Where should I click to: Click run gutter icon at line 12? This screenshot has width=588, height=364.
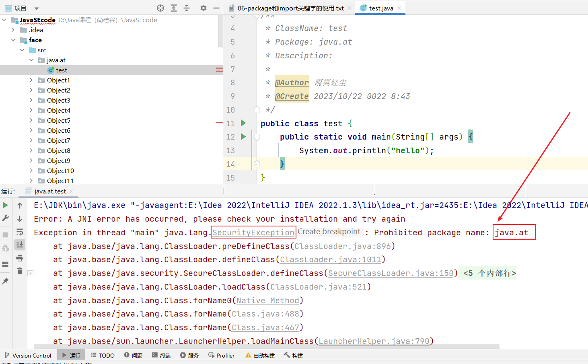[243, 137]
